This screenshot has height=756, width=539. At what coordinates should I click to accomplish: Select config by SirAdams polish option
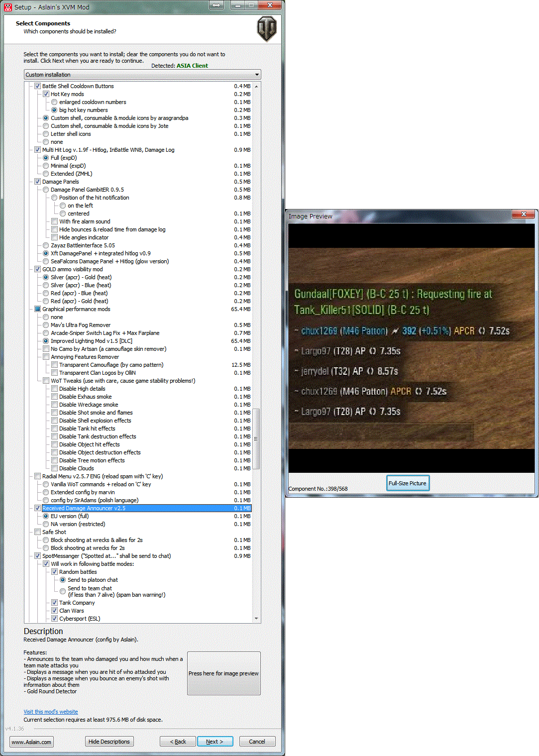click(x=46, y=500)
